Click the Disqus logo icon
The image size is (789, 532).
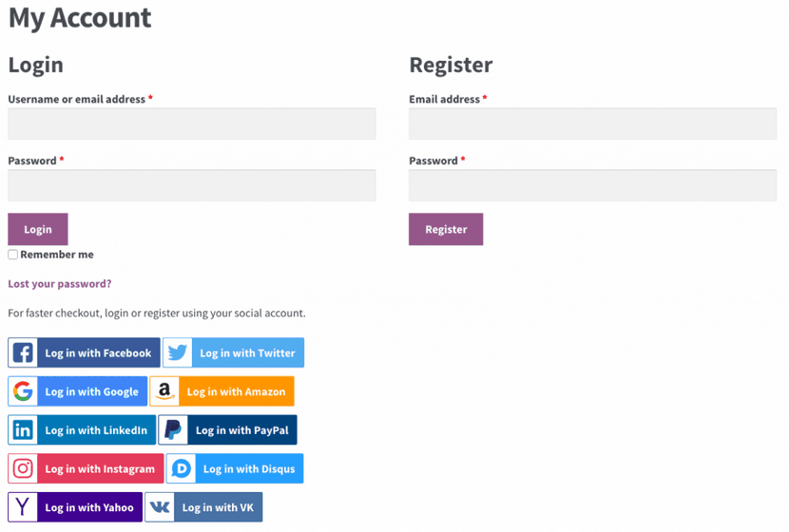click(181, 468)
